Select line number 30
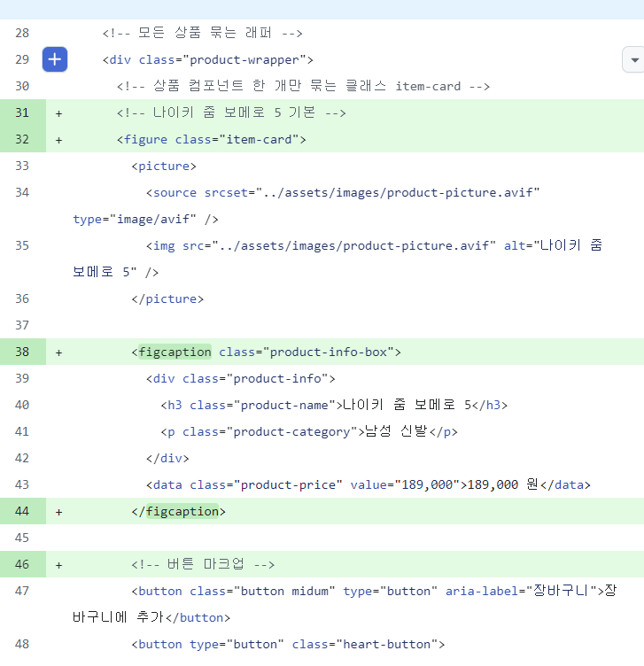This screenshot has width=644, height=666. [x=22, y=86]
